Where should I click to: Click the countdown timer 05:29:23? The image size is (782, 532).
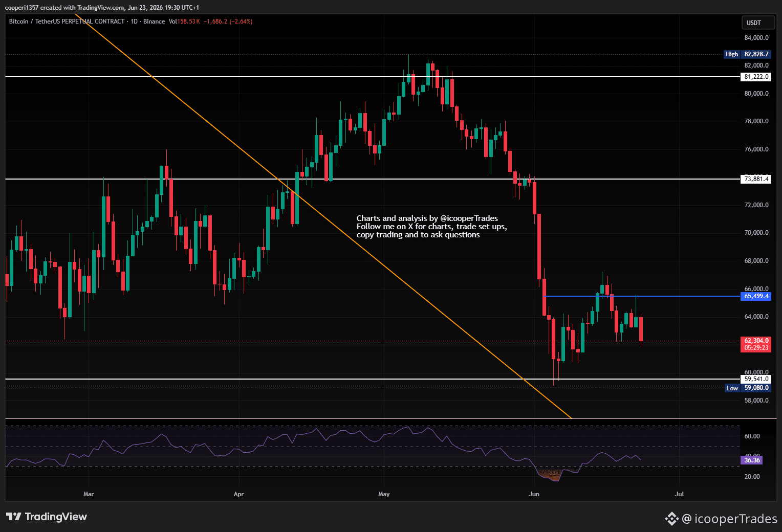[756, 348]
